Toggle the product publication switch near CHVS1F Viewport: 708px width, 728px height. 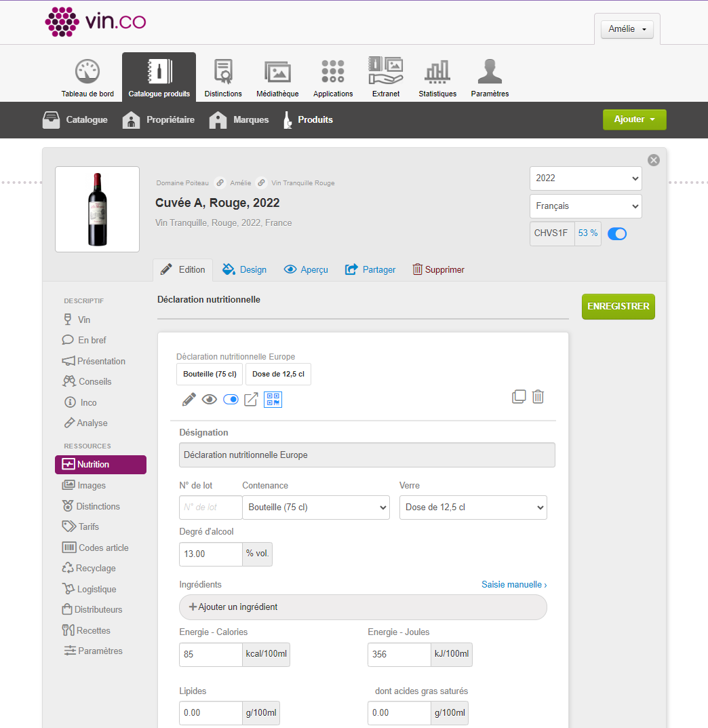(x=617, y=233)
